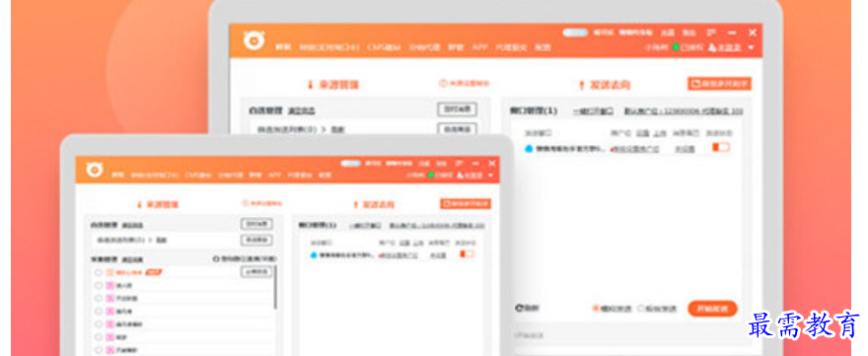The image size is (868, 356).
Task: Click the gray input field at back window bottom
Action: coord(631,335)
